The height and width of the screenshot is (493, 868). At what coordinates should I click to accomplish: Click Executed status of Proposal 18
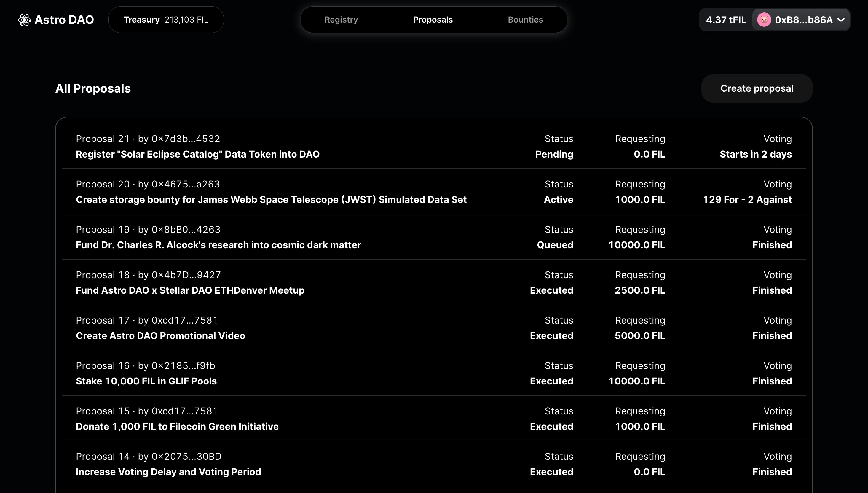pos(551,290)
